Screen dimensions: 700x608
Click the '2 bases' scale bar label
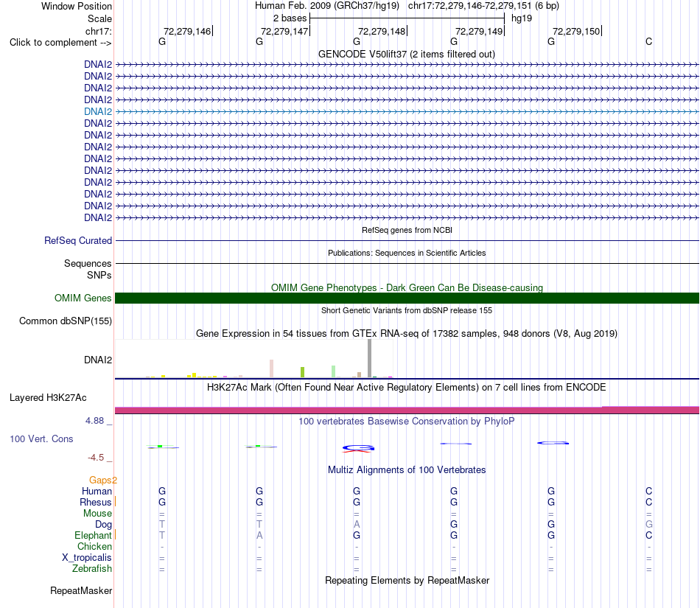click(x=290, y=18)
